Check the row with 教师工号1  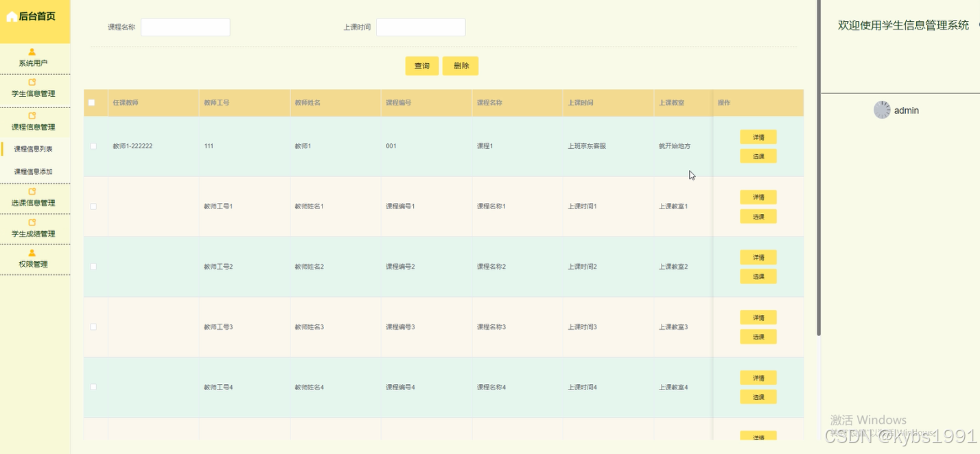click(x=93, y=206)
